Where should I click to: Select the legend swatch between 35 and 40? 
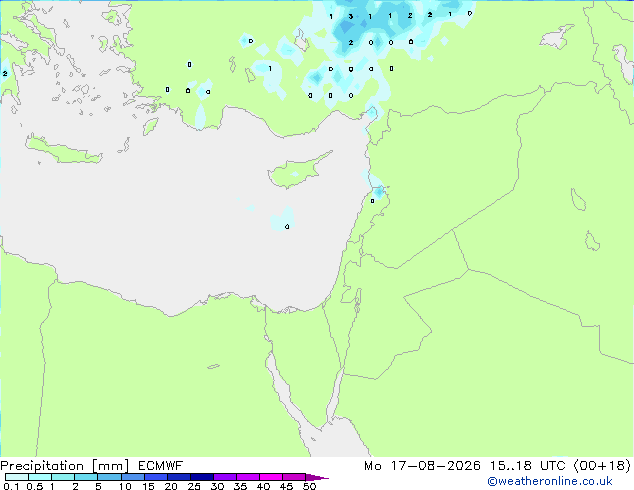(x=247, y=477)
